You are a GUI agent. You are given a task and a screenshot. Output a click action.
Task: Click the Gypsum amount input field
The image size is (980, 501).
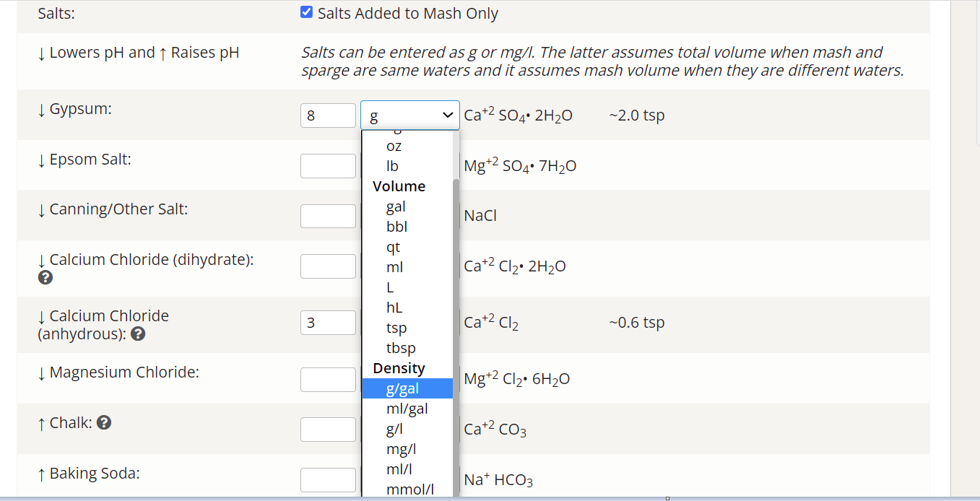(x=328, y=116)
